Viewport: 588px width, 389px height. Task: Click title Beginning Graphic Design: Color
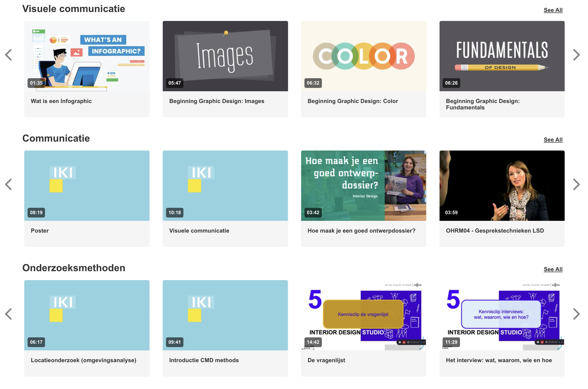tap(353, 101)
